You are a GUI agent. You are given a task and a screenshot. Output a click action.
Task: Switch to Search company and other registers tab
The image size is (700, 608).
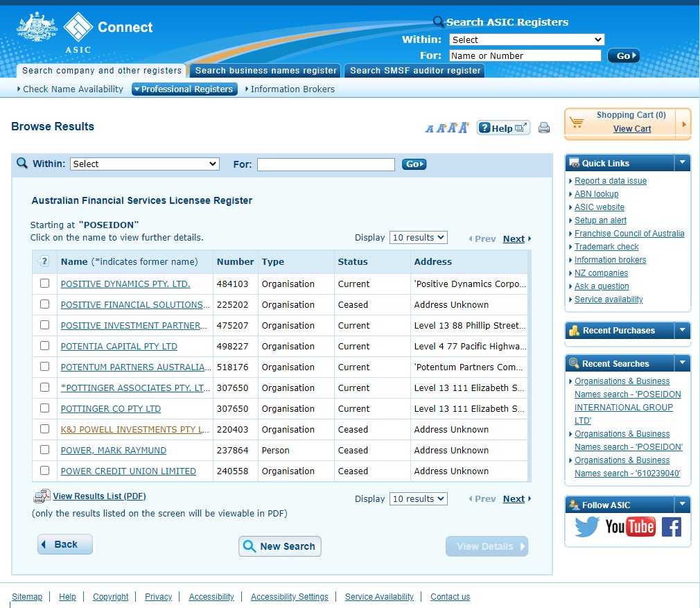click(x=101, y=71)
